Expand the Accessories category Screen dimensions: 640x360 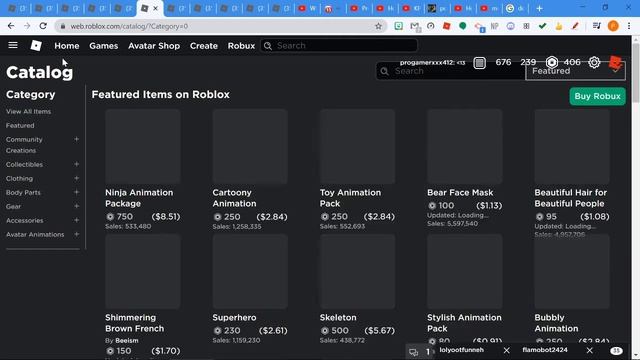coord(76,220)
